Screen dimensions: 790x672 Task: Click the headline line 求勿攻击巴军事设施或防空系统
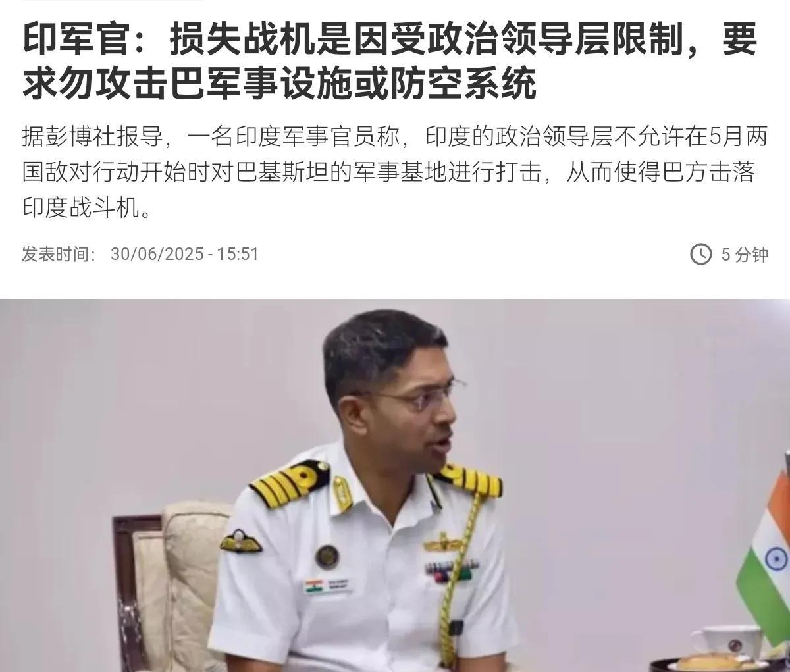click(279, 85)
